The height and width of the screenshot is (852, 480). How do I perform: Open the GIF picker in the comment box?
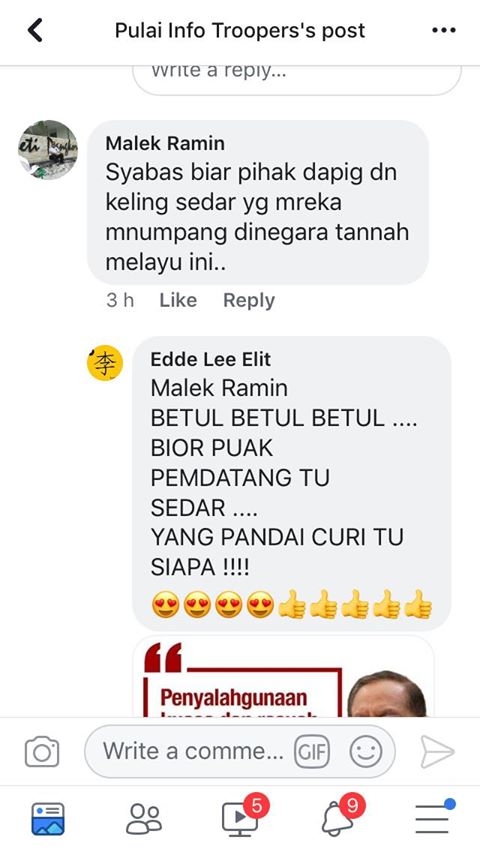click(x=312, y=751)
